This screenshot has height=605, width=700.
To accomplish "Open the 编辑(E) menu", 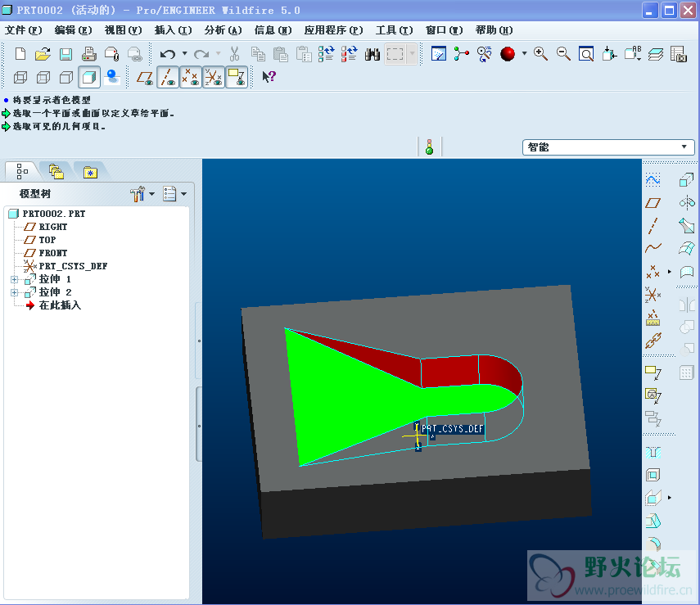I will [73, 30].
